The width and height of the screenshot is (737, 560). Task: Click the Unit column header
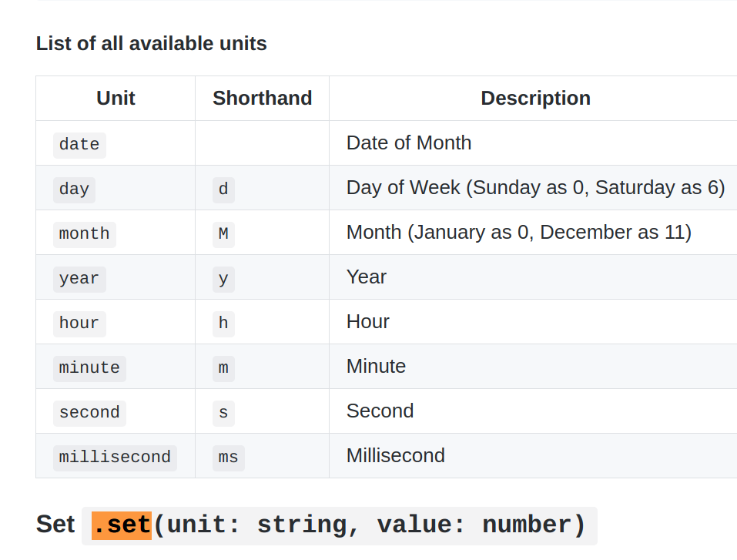(x=116, y=99)
